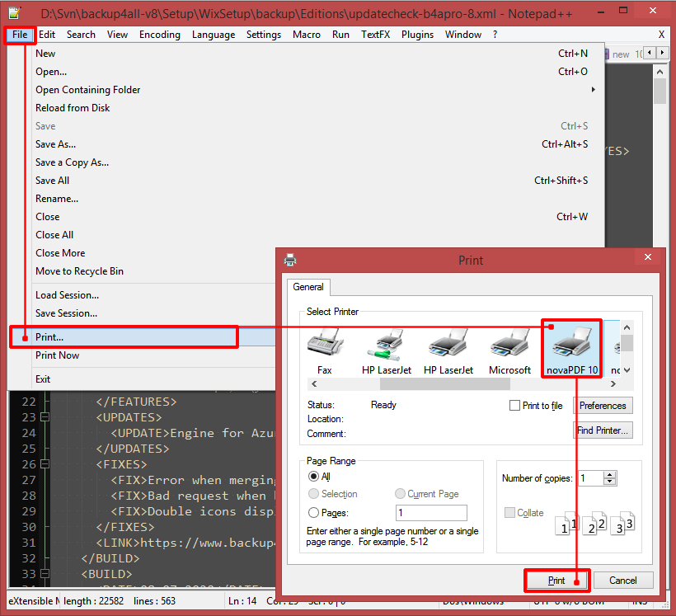Open the Edit menu
The width and height of the screenshot is (676, 616).
[x=47, y=35]
